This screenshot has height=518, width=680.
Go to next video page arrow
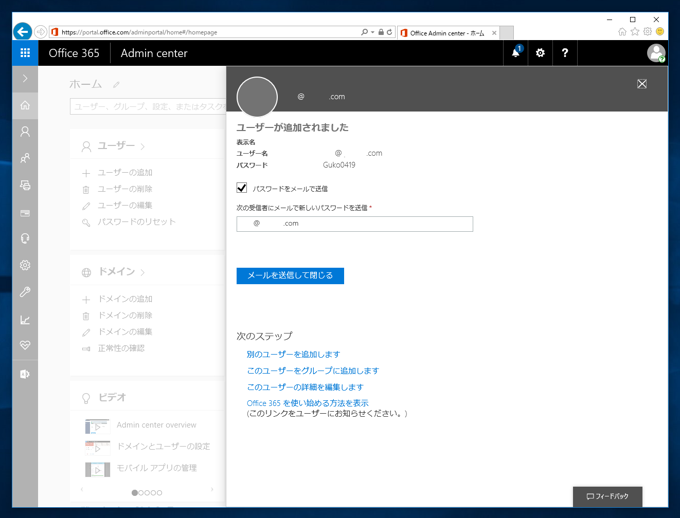coord(212,489)
